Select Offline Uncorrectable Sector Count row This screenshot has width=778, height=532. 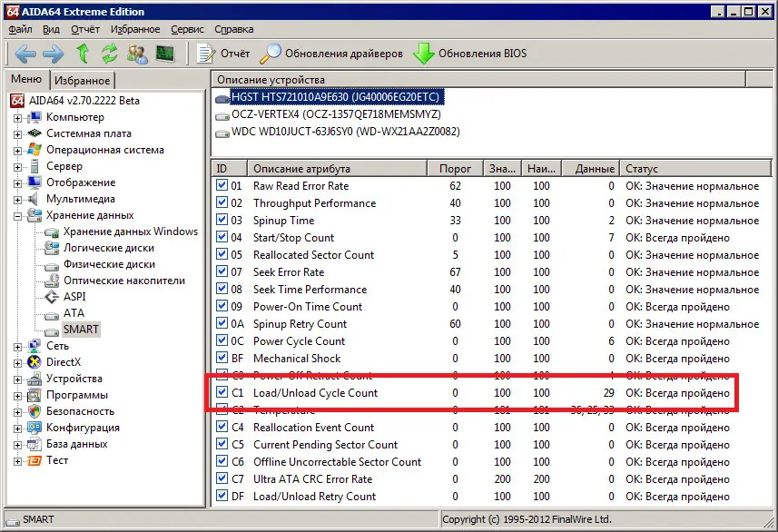(x=491, y=461)
